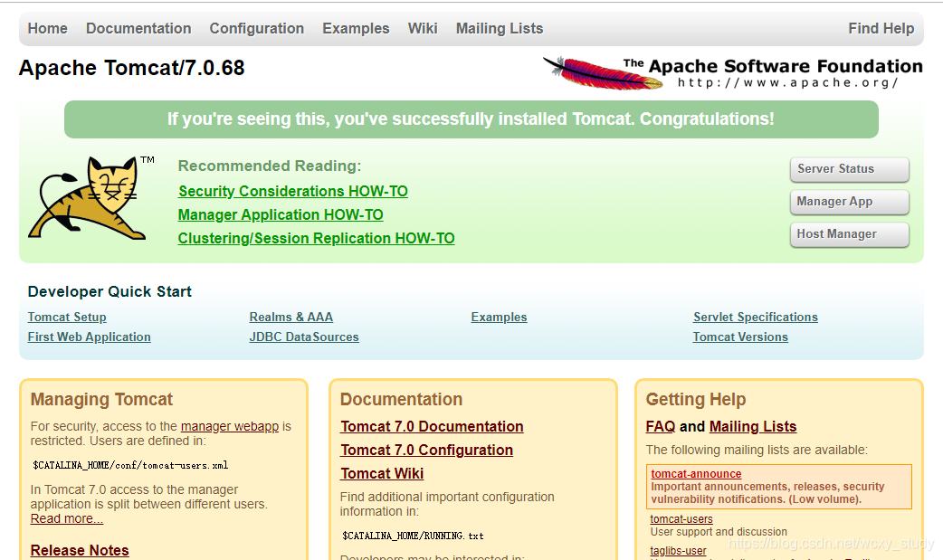
Task: Open Tomcat 7.0 Documentation link
Action: 432,426
